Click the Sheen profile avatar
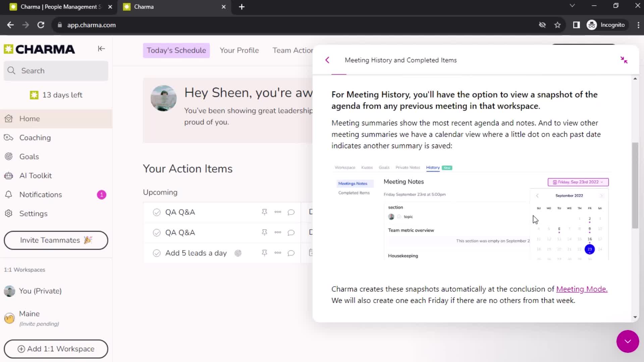Screen dimensions: 644x362 click(x=163, y=98)
